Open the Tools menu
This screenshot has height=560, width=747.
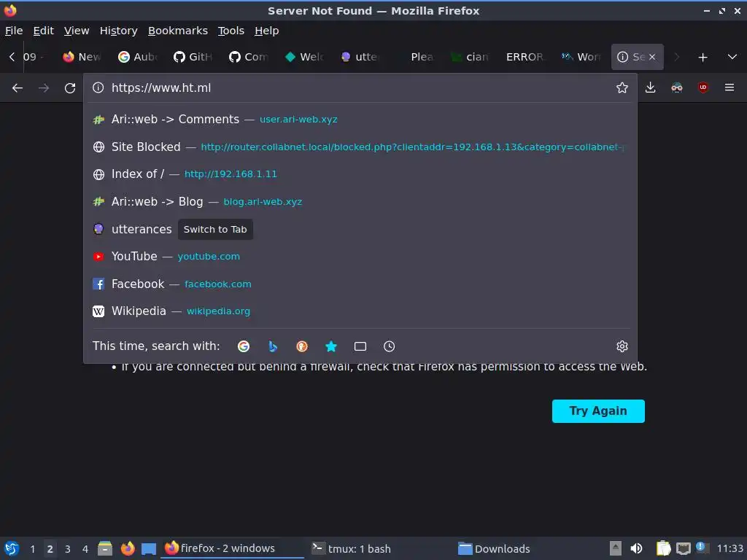click(x=231, y=31)
